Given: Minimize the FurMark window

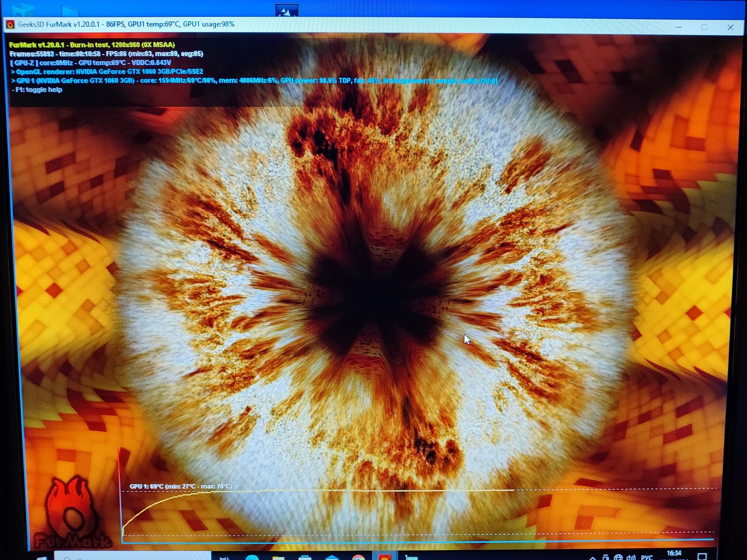Looking at the screenshot, I should [679, 27].
